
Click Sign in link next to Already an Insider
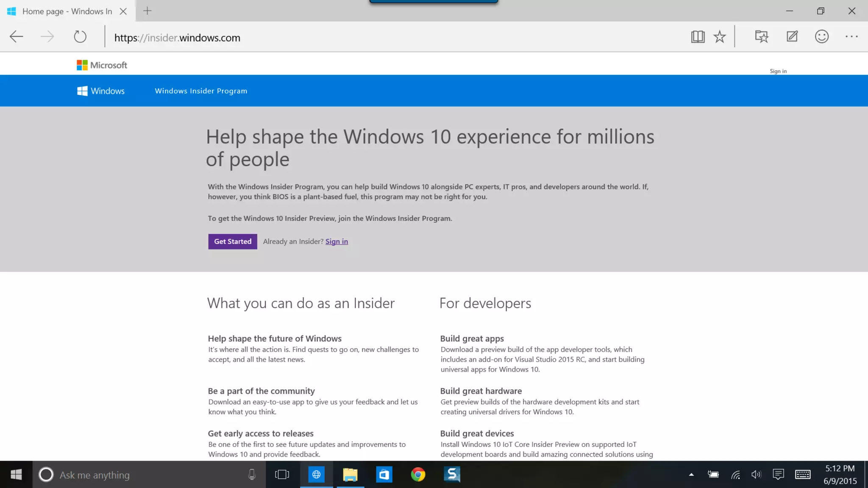(x=337, y=241)
